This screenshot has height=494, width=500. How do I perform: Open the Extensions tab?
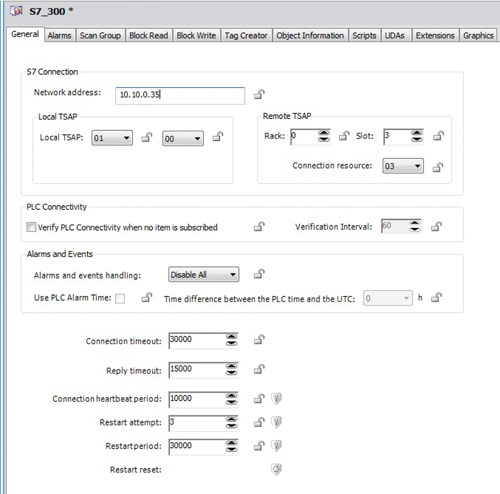click(435, 35)
